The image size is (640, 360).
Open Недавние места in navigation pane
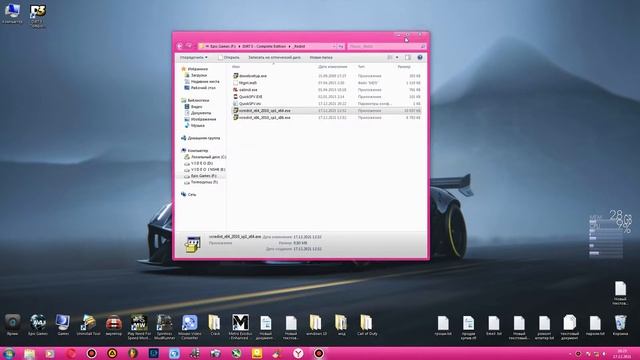pos(205,82)
